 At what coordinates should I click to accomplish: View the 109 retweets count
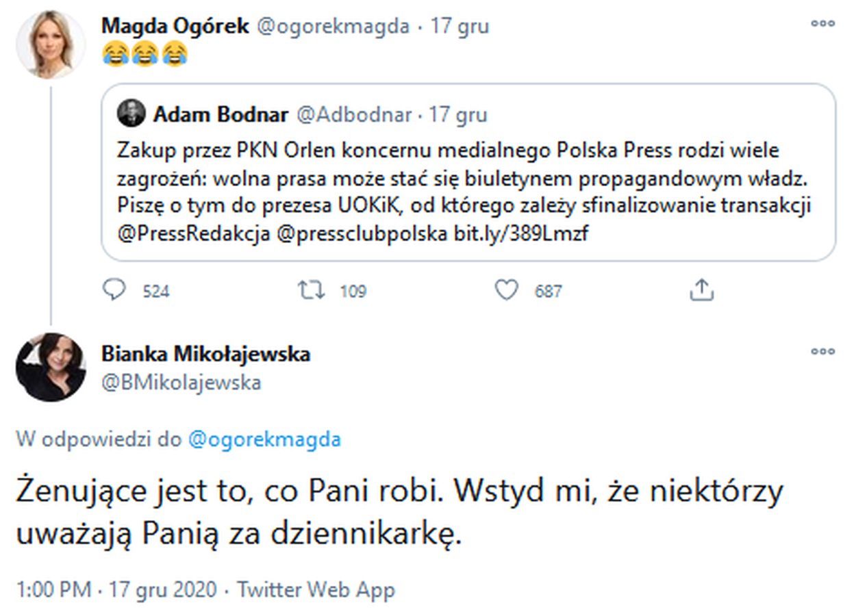pyautogui.click(x=353, y=292)
